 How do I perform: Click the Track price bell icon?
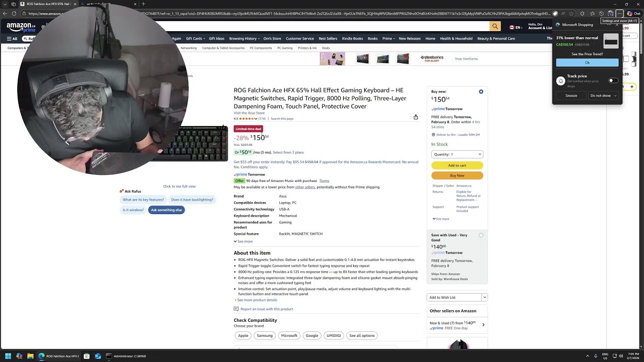point(561,81)
